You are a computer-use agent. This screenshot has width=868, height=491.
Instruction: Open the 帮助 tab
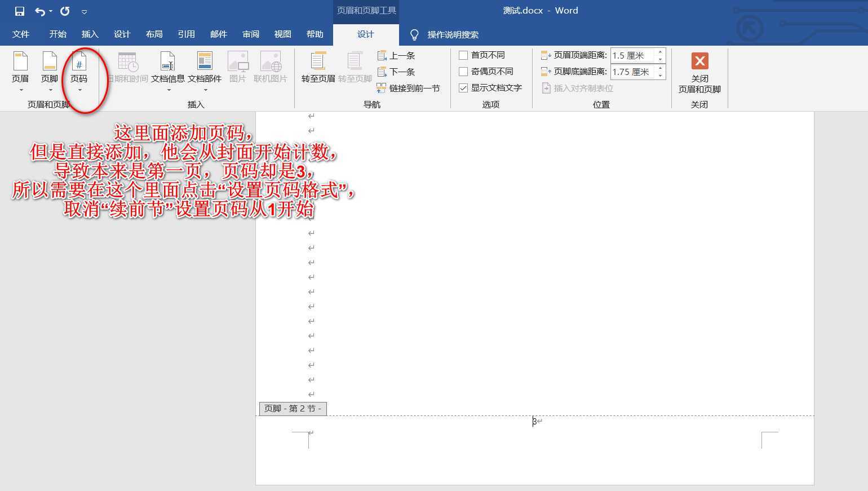coord(315,34)
